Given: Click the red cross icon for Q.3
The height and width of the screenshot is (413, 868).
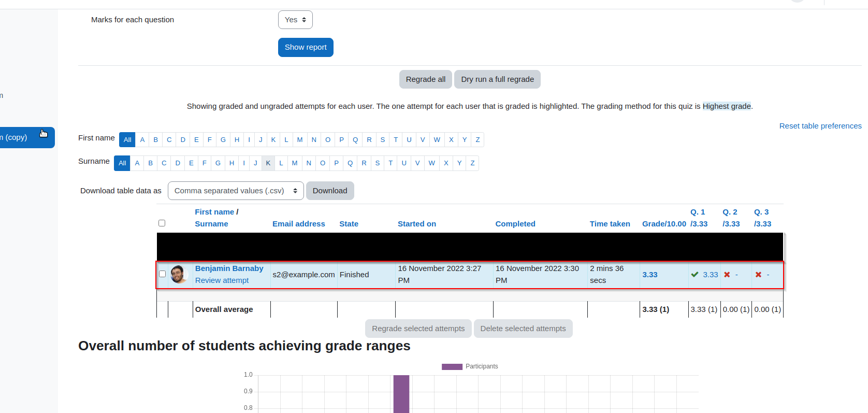Looking at the screenshot, I should pos(758,275).
